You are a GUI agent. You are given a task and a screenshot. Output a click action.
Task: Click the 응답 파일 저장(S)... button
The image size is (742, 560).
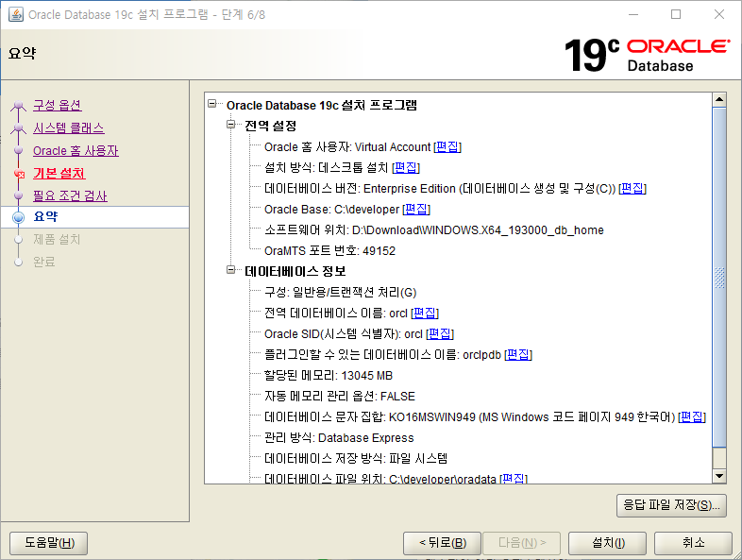(671, 505)
